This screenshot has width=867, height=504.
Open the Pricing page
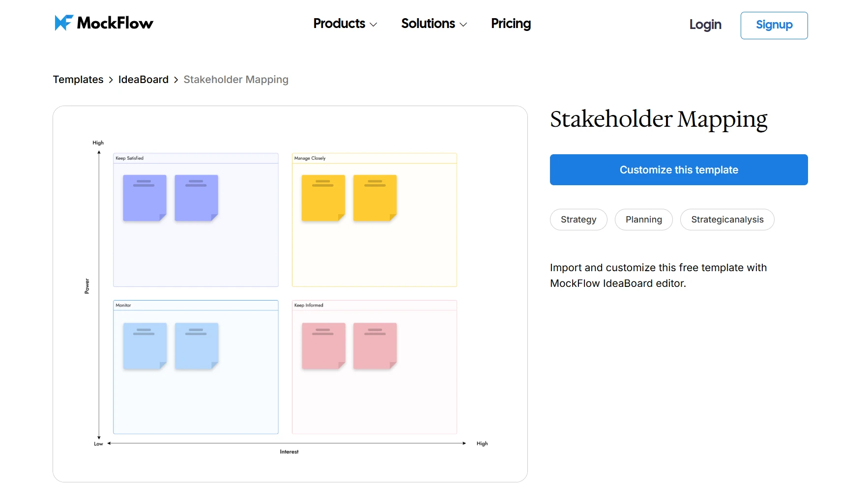(x=510, y=23)
